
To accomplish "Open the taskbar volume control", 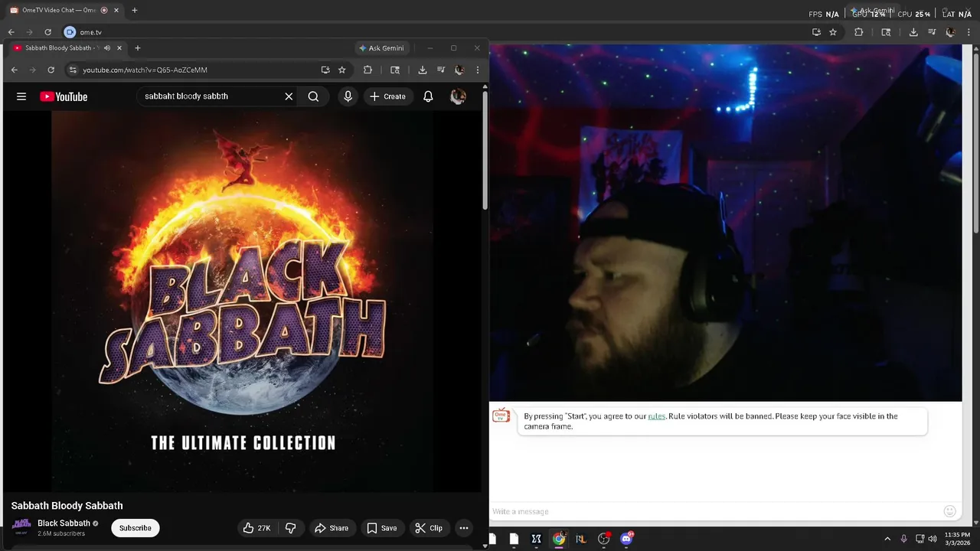I will point(933,539).
